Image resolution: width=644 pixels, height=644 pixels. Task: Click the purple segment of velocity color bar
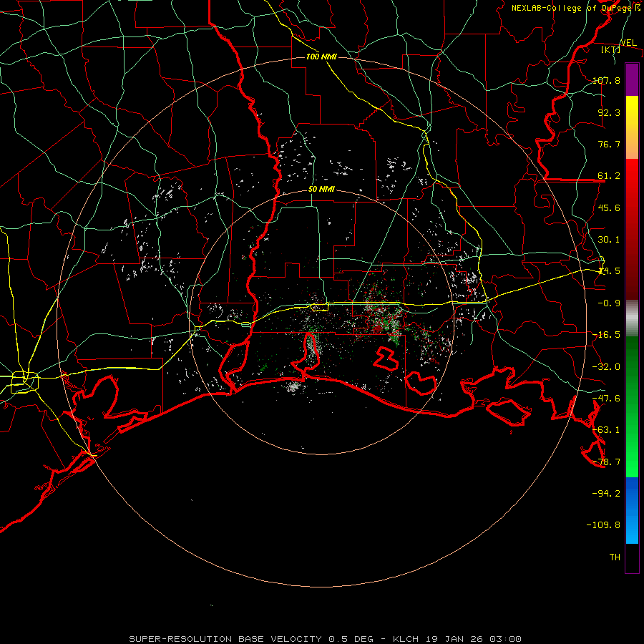[x=632, y=79]
